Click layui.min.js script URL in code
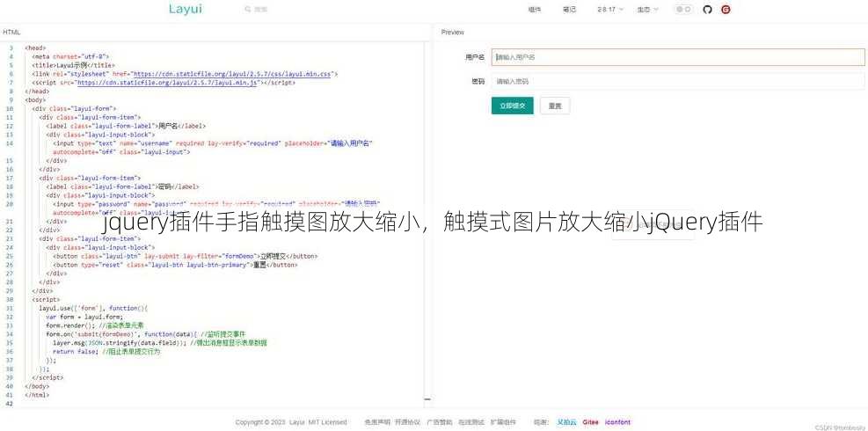Viewport: 868px width, 431px height. click(x=168, y=83)
